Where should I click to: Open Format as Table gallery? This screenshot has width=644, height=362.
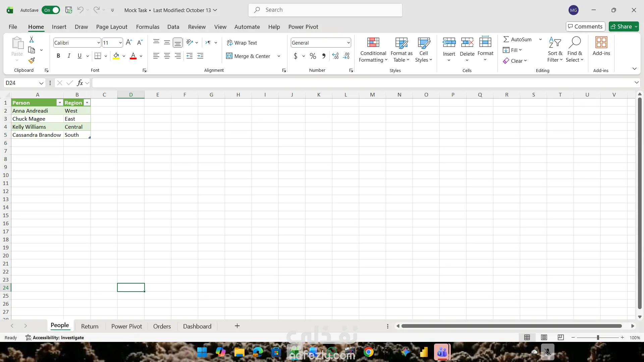pos(401,50)
